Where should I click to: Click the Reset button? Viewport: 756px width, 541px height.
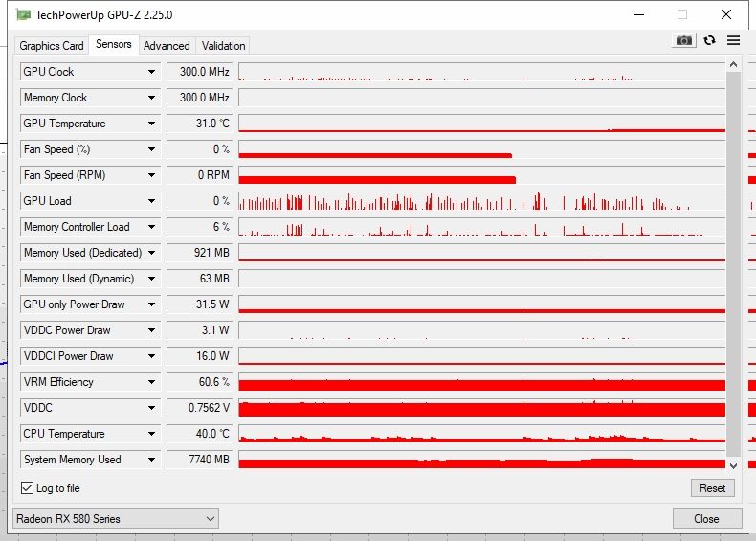[713, 488]
